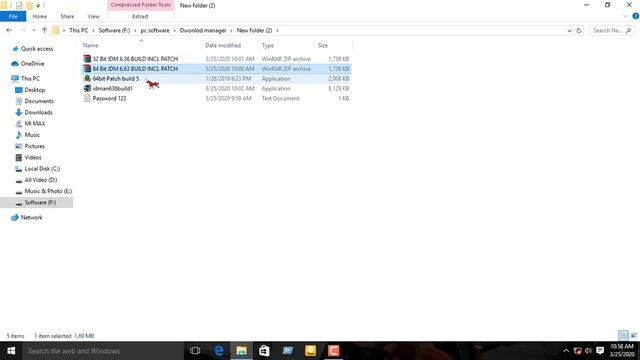The image size is (640, 360).
Task: Open Microsoft Store from taskbar
Action: 264,351
